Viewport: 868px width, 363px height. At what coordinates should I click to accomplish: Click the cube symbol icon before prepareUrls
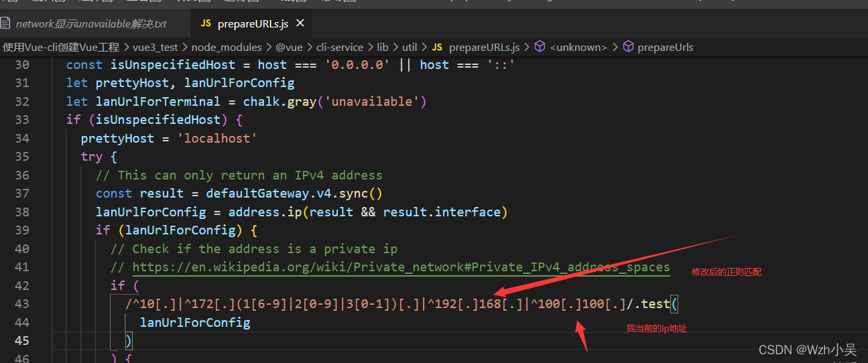click(x=628, y=48)
